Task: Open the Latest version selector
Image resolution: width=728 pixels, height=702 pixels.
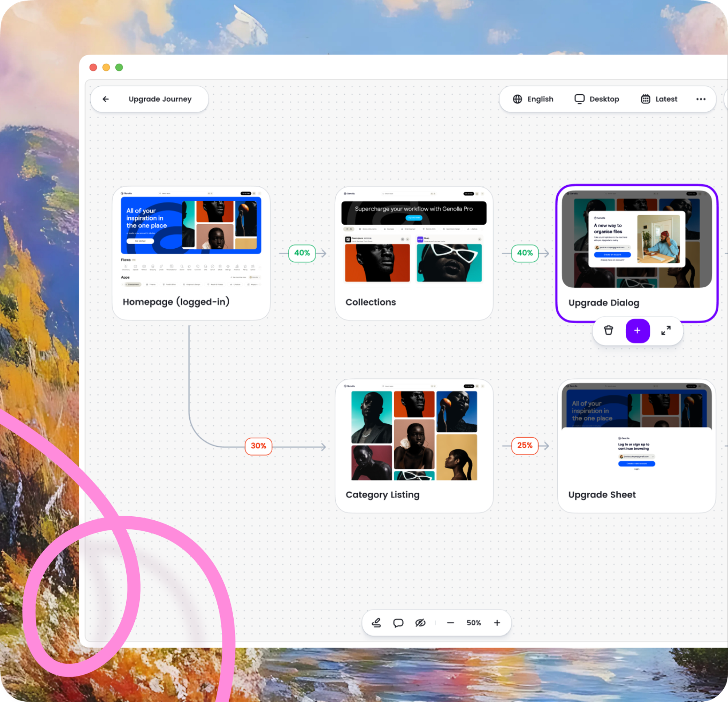Action: point(659,99)
